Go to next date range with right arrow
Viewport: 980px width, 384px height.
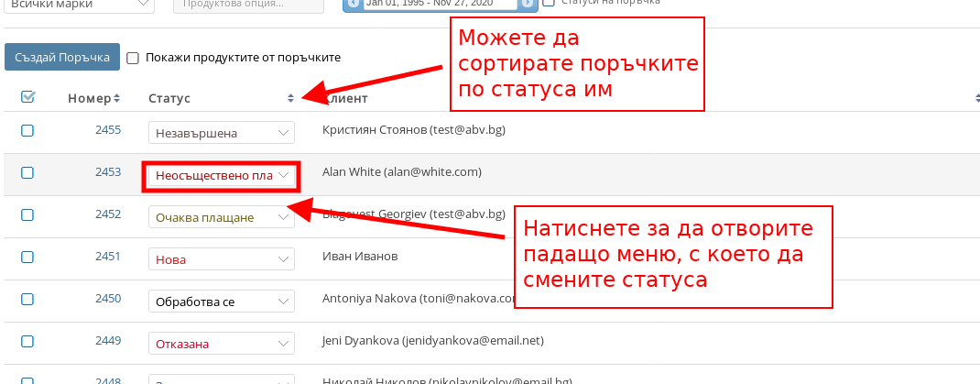click(x=528, y=4)
